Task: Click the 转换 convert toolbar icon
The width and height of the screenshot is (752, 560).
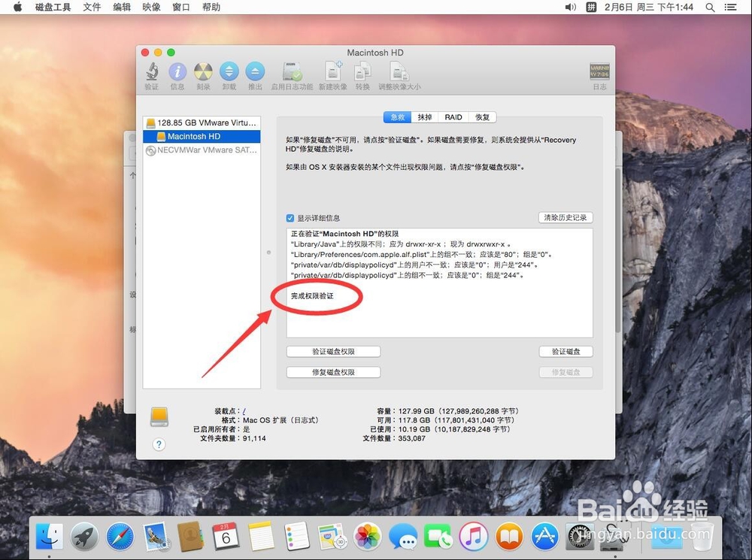Action: point(362,71)
